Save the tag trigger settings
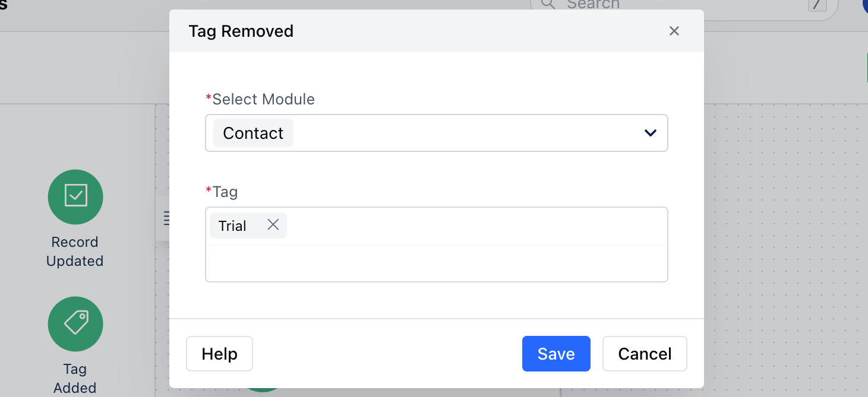The width and height of the screenshot is (868, 397). click(556, 354)
